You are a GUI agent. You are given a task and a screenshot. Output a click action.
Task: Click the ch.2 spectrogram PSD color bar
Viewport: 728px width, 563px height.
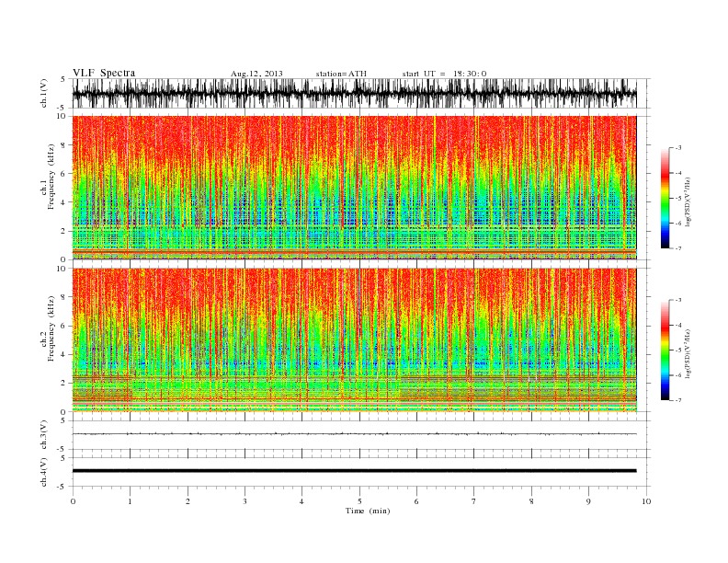point(665,350)
